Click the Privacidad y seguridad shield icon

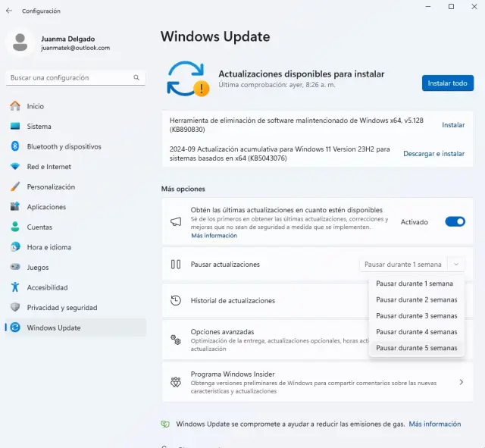coord(14,308)
